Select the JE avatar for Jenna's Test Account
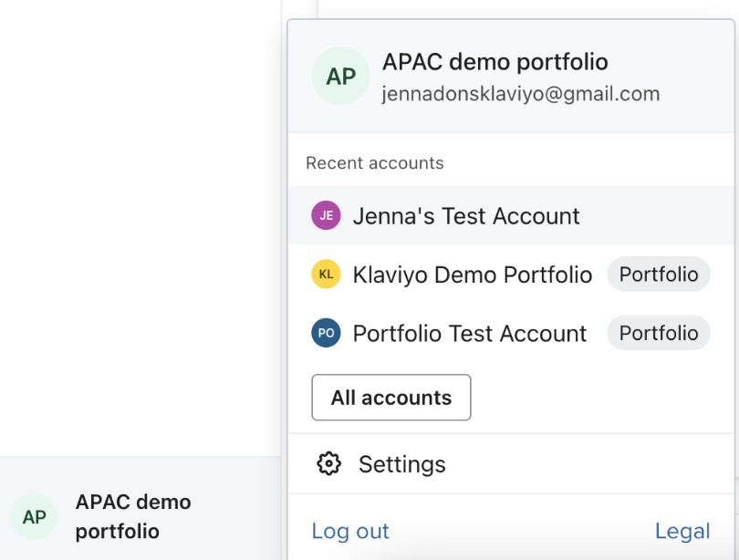The width and height of the screenshot is (739, 560). click(x=326, y=215)
